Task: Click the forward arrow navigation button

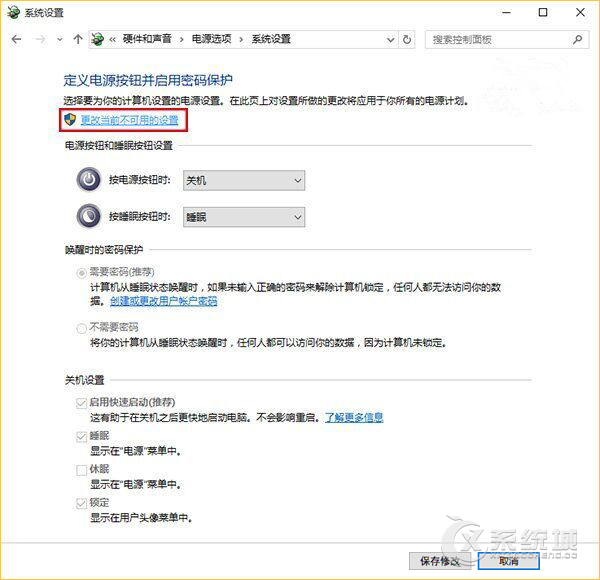Action: coord(40,39)
